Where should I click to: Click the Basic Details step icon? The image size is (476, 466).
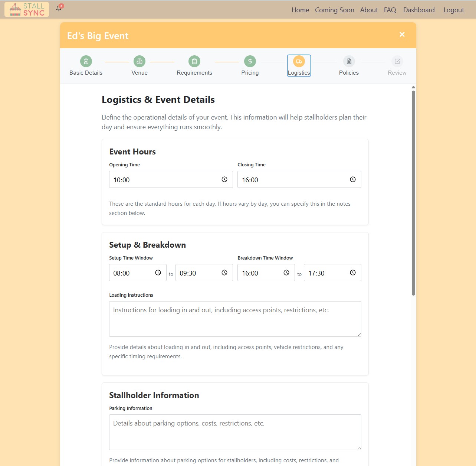pos(86,61)
